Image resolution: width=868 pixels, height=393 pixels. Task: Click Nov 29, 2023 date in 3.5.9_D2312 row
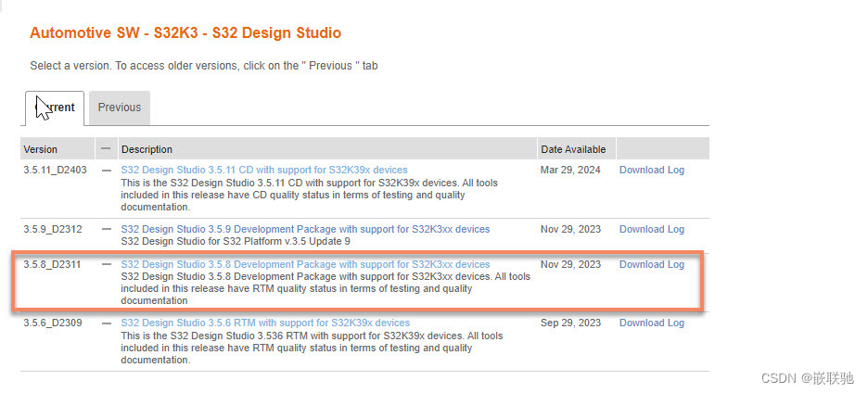570,229
